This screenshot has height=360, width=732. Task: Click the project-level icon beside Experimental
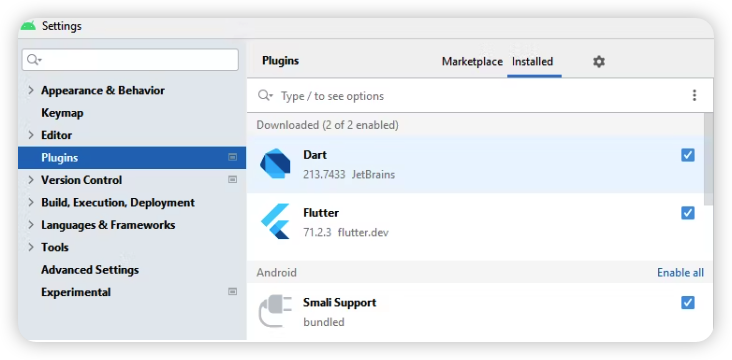pos(232,292)
